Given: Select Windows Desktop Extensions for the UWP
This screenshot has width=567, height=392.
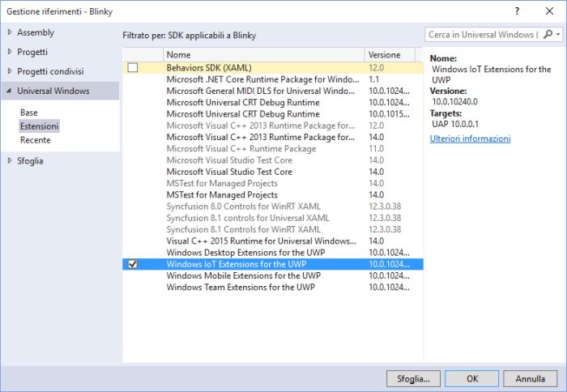Looking at the screenshot, I should pyautogui.click(x=273, y=253).
